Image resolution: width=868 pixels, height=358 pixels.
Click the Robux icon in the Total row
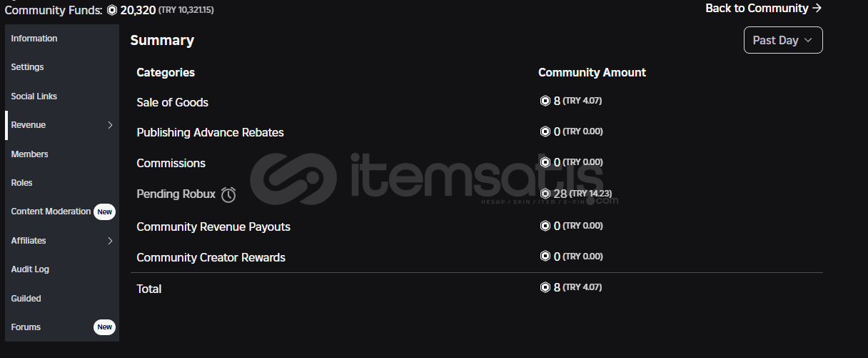545,288
